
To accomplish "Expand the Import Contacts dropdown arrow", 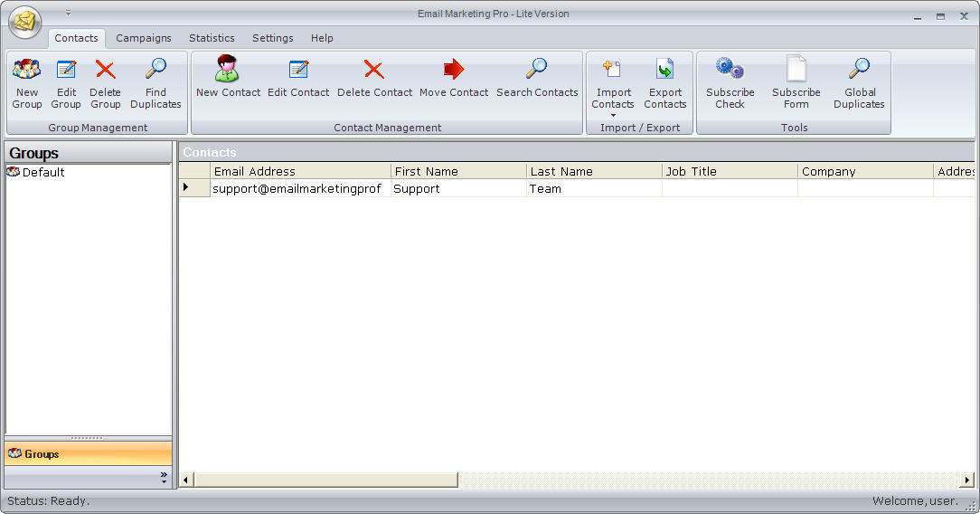I will (613, 116).
